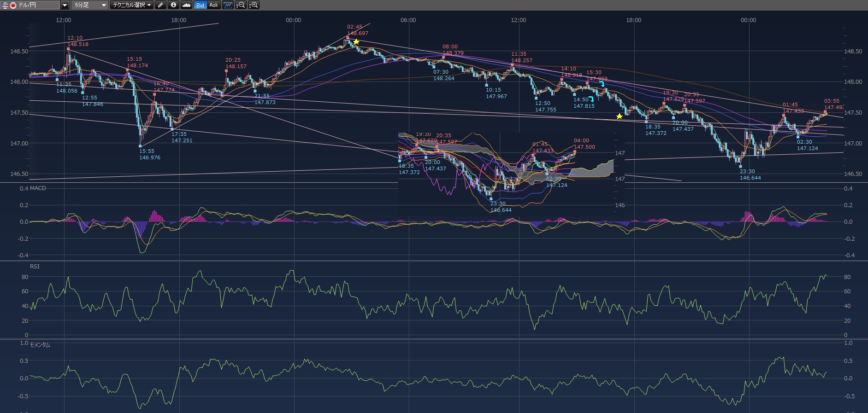Image resolution: width=868 pixels, height=413 pixels.
Task: Select the pencil drawing tool
Action: pos(160,5)
